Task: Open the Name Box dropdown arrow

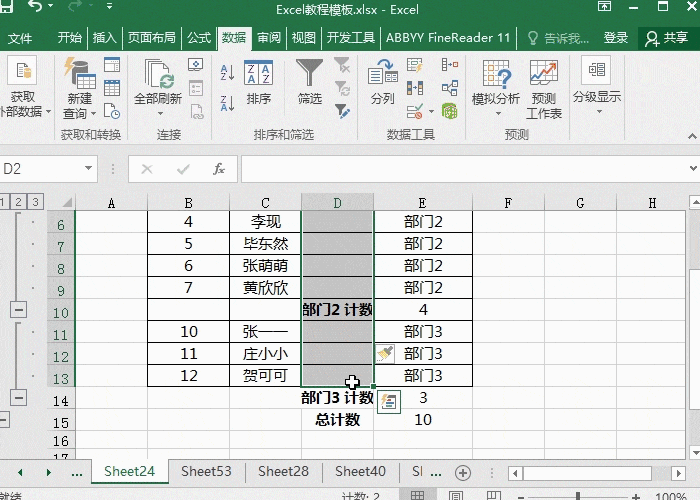Action: pyautogui.click(x=88, y=168)
